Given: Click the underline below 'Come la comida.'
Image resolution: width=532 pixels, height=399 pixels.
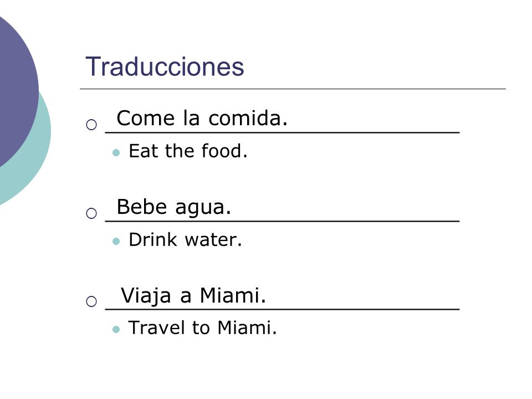Looking at the screenshot, I should pyautogui.click(x=282, y=132).
